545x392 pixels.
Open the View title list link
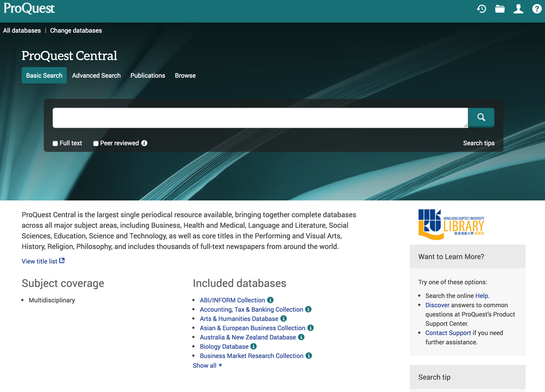click(40, 261)
